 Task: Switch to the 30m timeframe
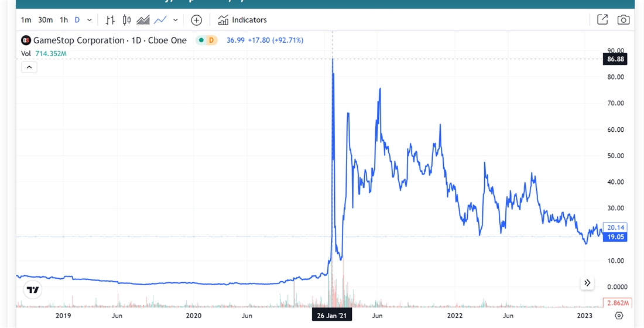click(45, 20)
